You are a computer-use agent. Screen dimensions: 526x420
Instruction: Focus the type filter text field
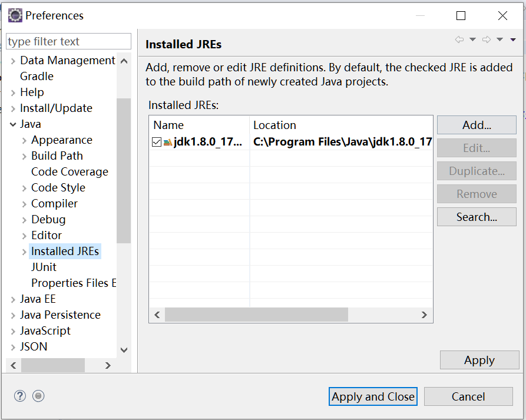coord(69,41)
